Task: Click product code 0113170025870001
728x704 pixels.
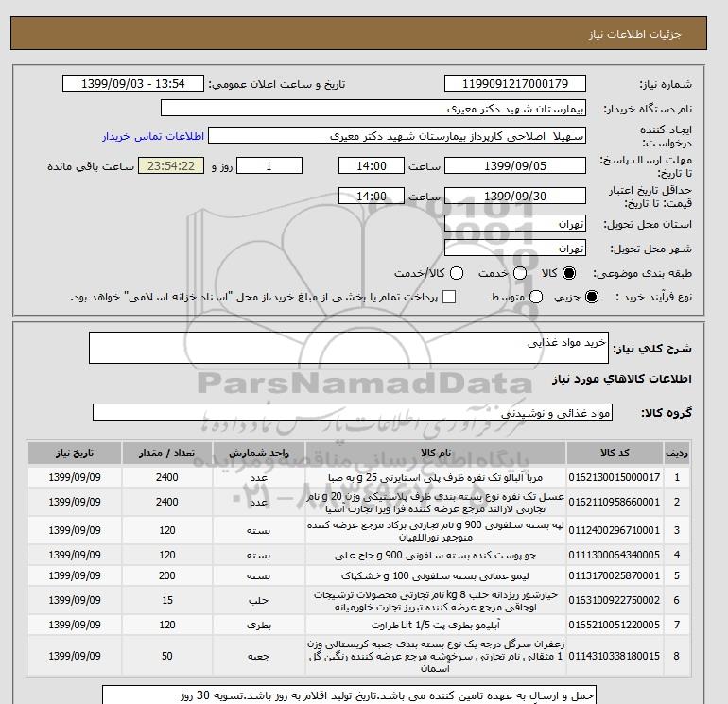Action: pyautogui.click(x=615, y=575)
